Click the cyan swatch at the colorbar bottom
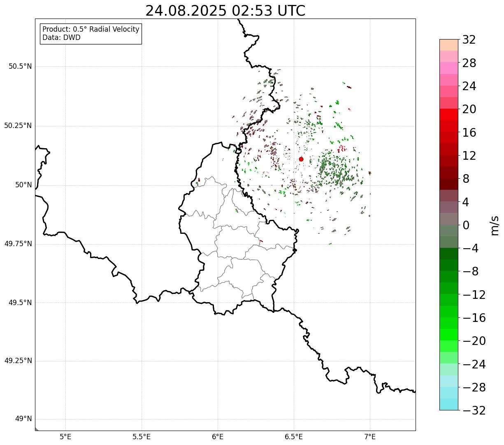The image size is (504, 445). pos(449,404)
